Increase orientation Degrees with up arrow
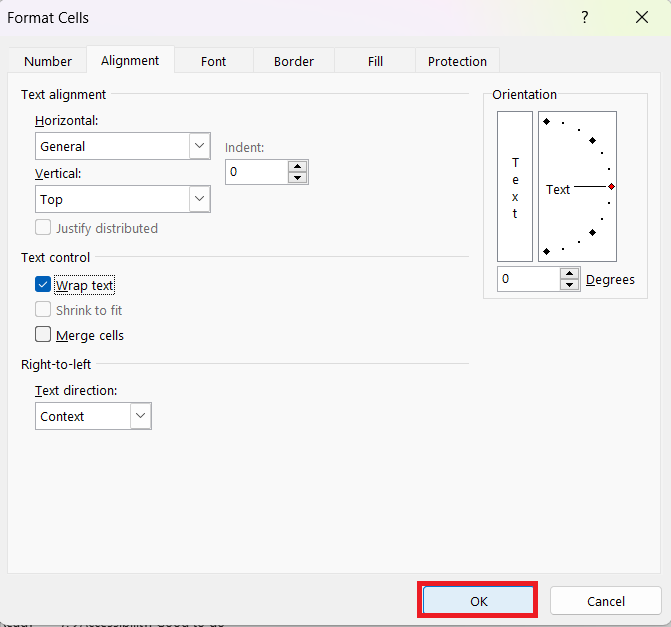Viewport: 671px width, 627px height. click(x=570, y=273)
